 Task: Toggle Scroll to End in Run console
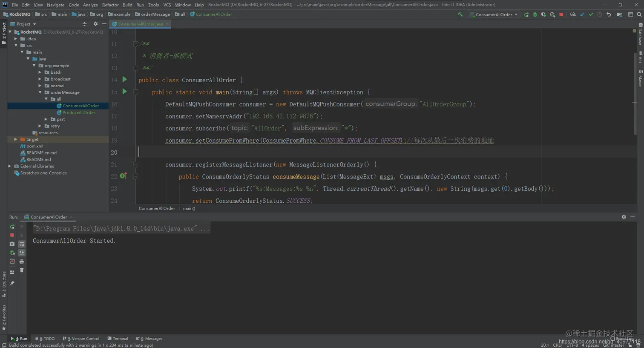(22, 253)
